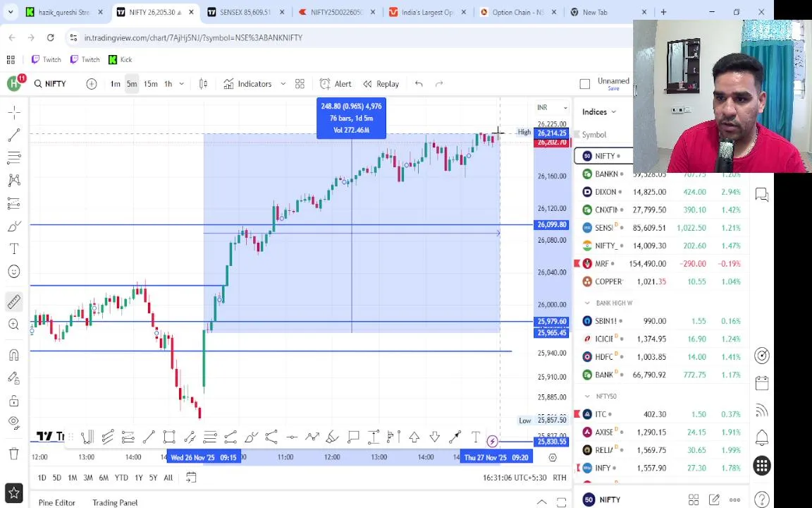Switch to 5m timeframe
This screenshot has width=812, height=508.
pyautogui.click(x=132, y=84)
